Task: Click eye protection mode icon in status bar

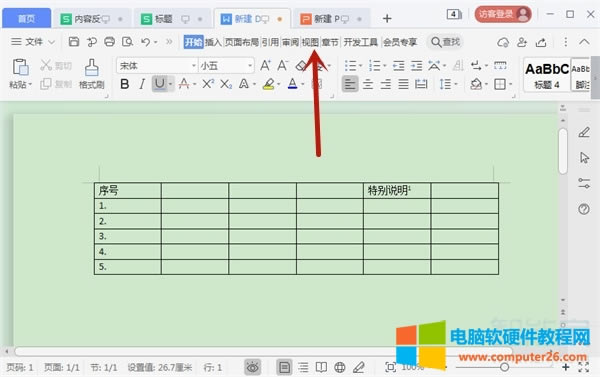Action: pos(253,367)
